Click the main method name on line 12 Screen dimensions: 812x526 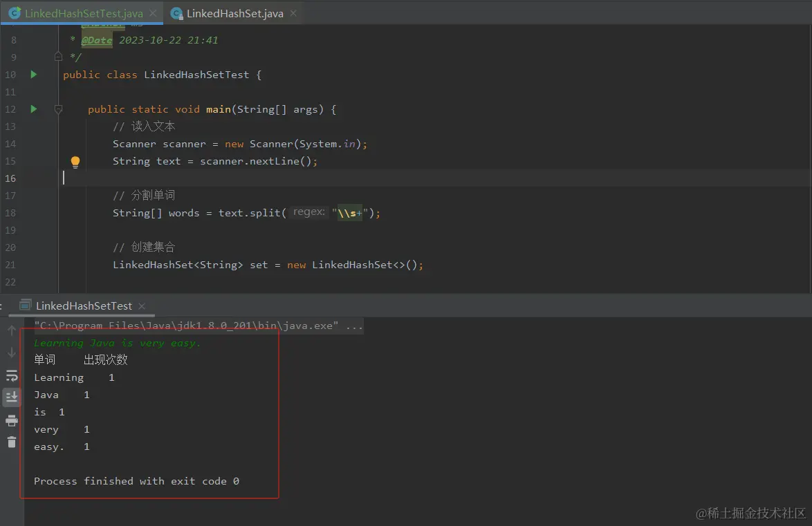(x=218, y=109)
